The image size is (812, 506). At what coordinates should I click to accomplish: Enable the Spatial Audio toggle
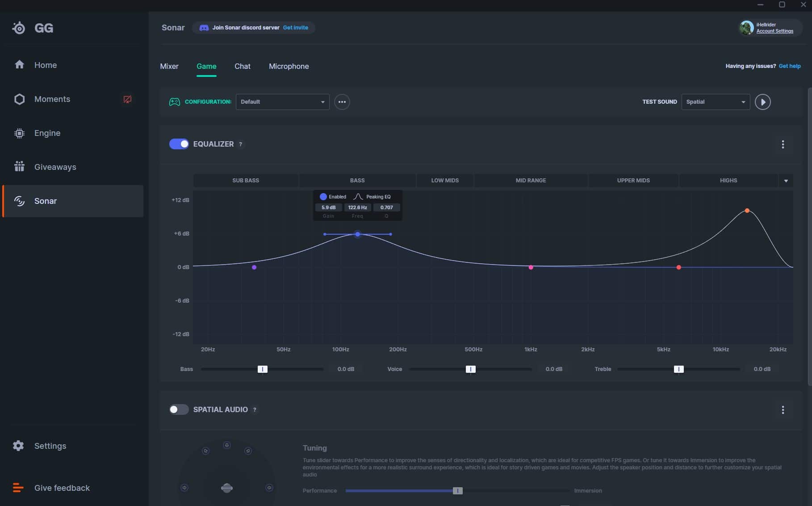point(179,409)
